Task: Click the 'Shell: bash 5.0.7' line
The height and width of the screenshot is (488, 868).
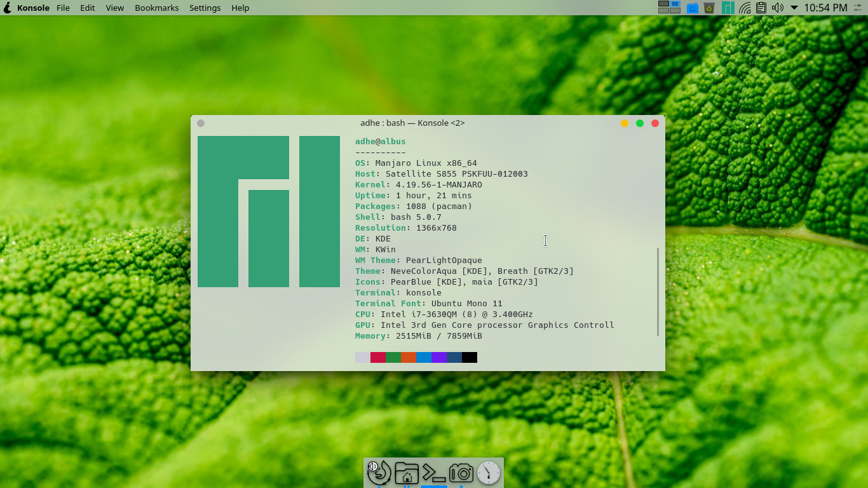Action: click(398, 217)
